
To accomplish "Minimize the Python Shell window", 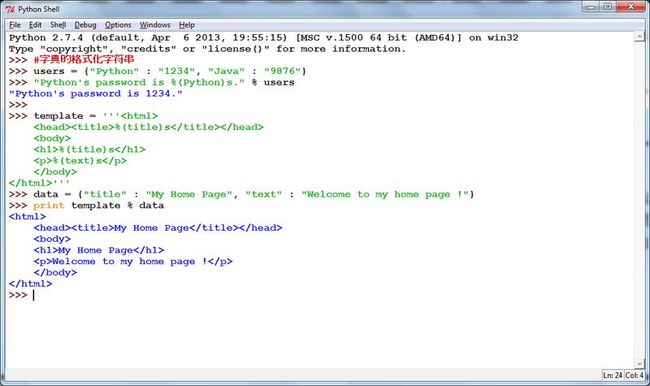I will [x=590, y=7].
